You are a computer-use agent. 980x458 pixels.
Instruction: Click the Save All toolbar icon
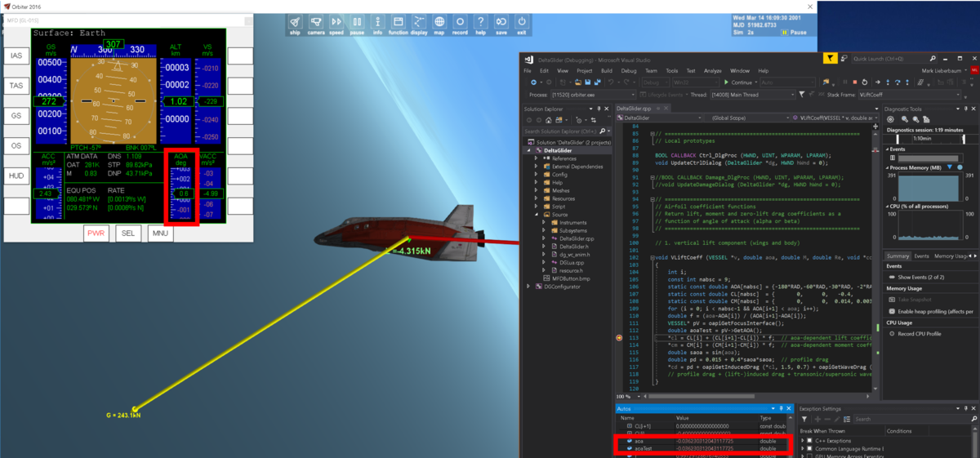(x=597, y=82)
